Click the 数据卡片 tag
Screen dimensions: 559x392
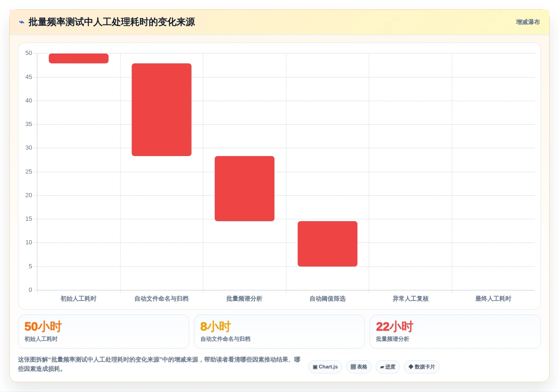pos(422,367)
